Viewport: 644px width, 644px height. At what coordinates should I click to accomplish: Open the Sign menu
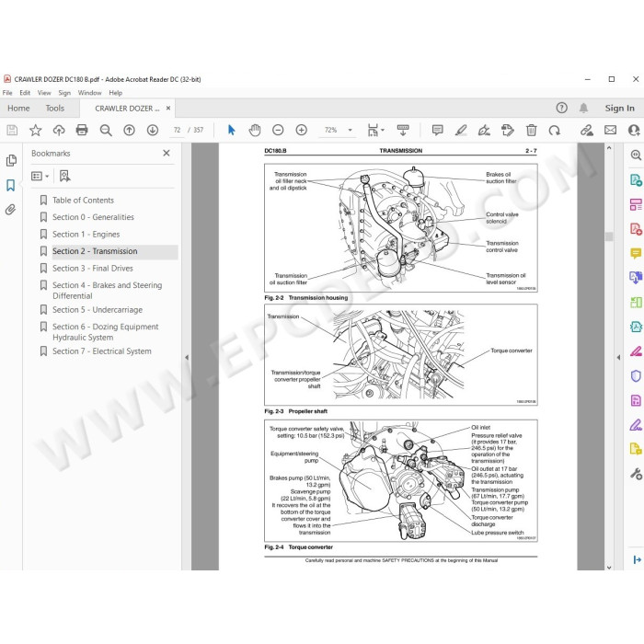(64, 93)
